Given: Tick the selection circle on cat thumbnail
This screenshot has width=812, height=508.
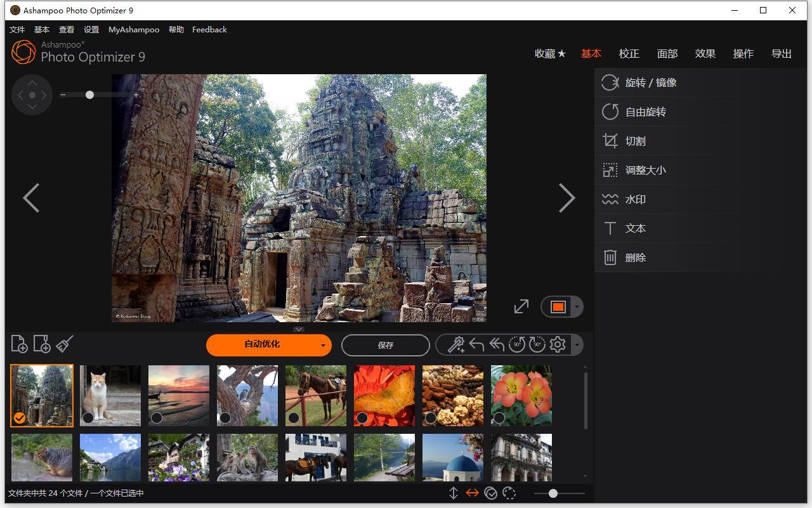Looking at the screenshot, I should 88,417.
